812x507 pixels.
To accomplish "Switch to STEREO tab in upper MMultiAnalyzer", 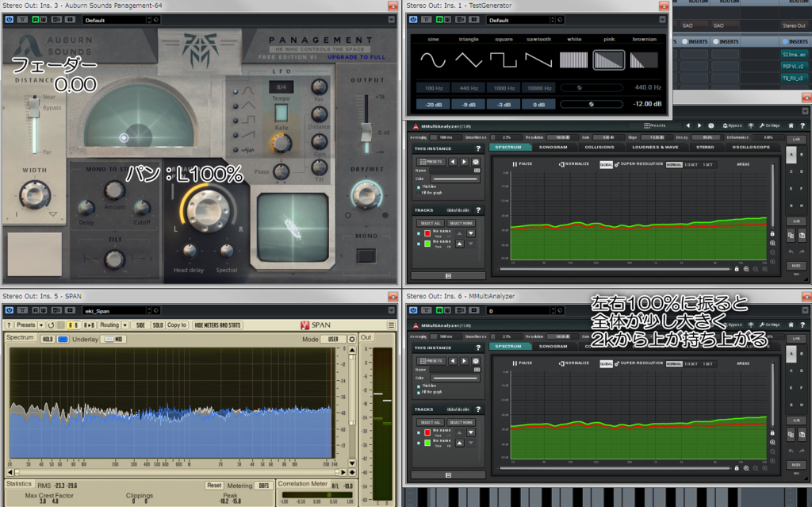I will [x=705, y=148].
